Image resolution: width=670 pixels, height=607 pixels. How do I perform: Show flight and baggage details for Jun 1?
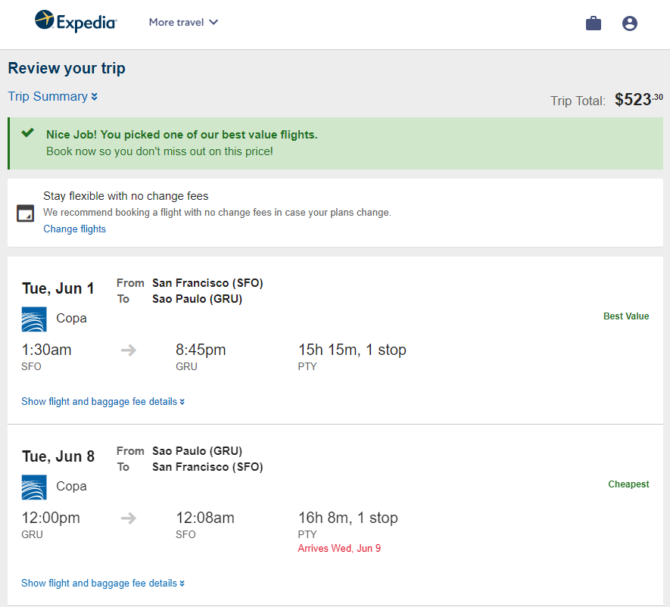pos(103,402)
